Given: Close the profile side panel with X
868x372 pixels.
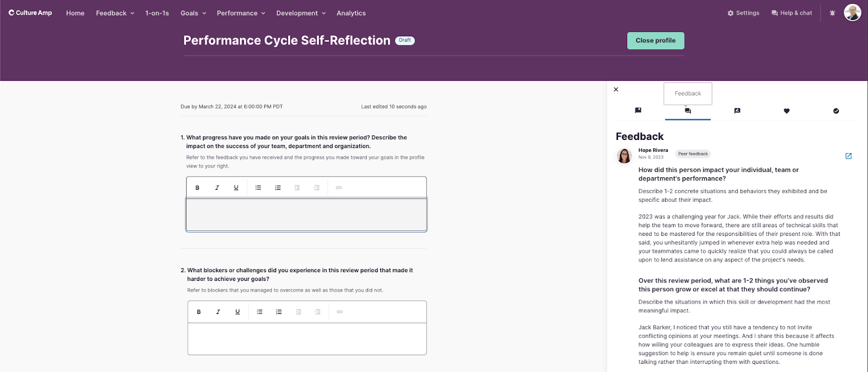Looking at the screenshot, I should coord(616,89).
